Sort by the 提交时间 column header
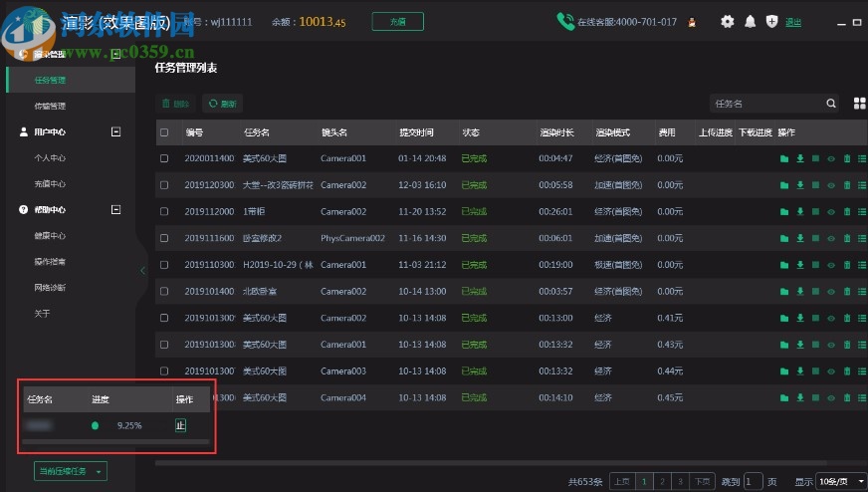Viewport: 868px width, 492px height. [416, 132]
